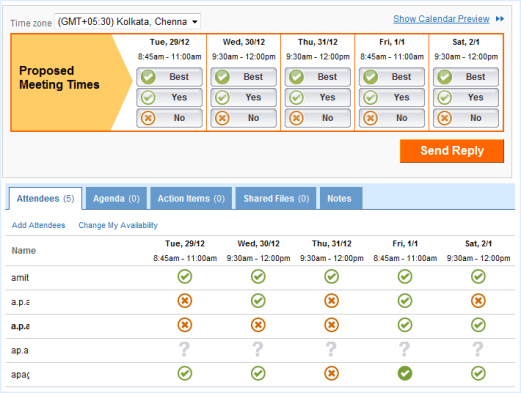Viewport: 521px width, 393px height.
Task: Click bold a.p.a X icon for Wed 30/12
Action: tap(258, 325)
